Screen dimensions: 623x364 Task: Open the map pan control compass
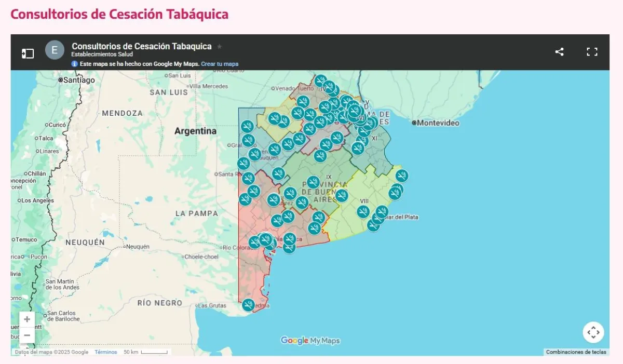click(x=593, y=332)
